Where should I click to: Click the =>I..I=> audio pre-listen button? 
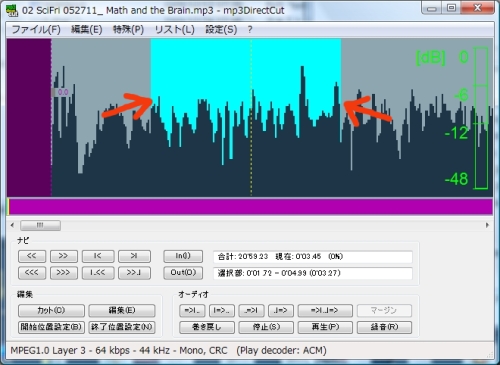tap(325, 310)
